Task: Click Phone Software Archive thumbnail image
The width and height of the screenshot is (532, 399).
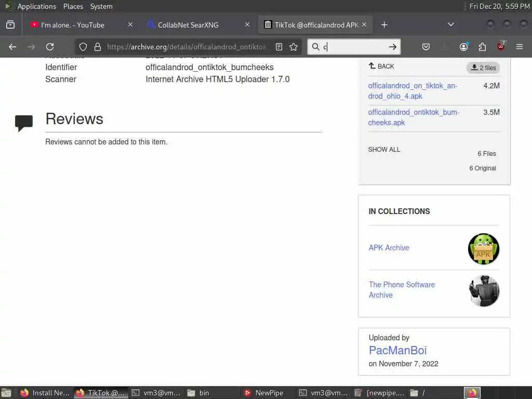Action: pos(484,291)
